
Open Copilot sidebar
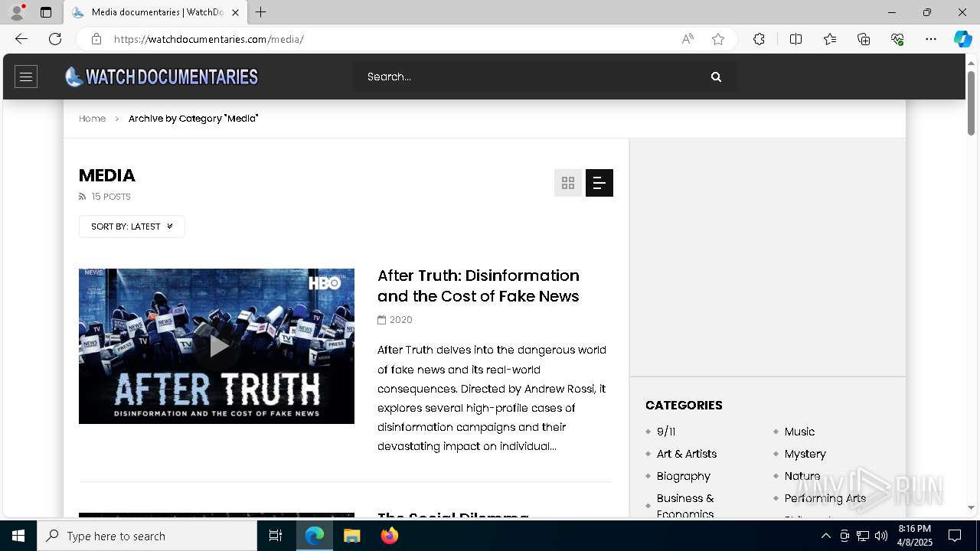(962, 39)
